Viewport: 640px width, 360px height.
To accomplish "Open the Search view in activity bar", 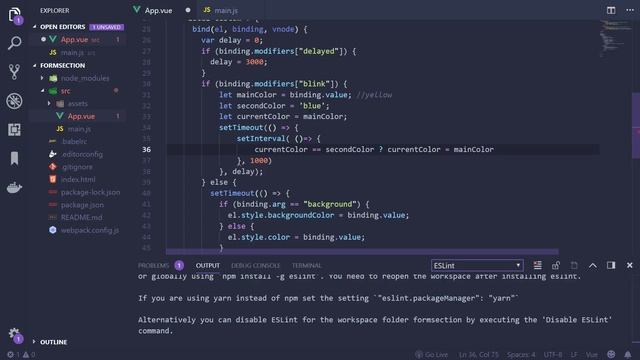I will tap(14, 43).
